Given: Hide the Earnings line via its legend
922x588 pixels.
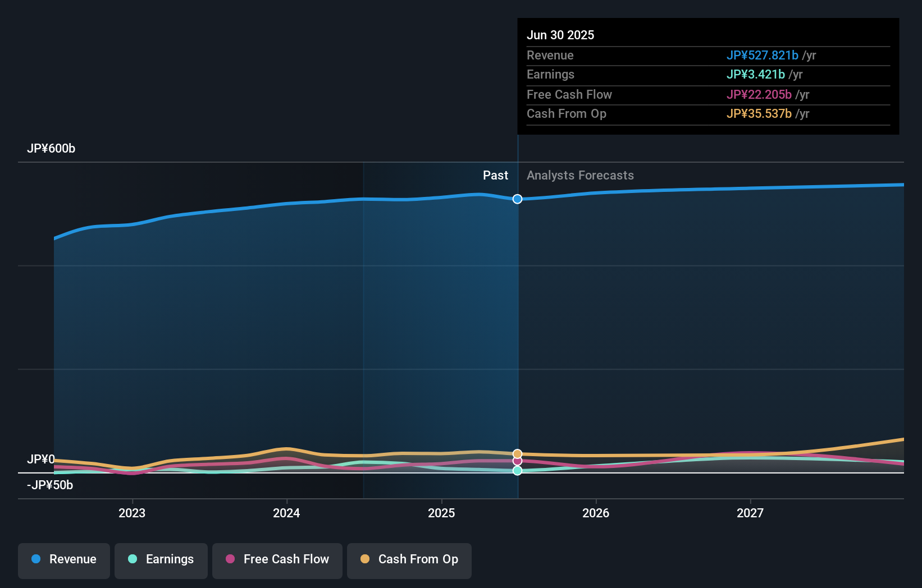Looking at the screenshot, I should click(x=161, y=561).
